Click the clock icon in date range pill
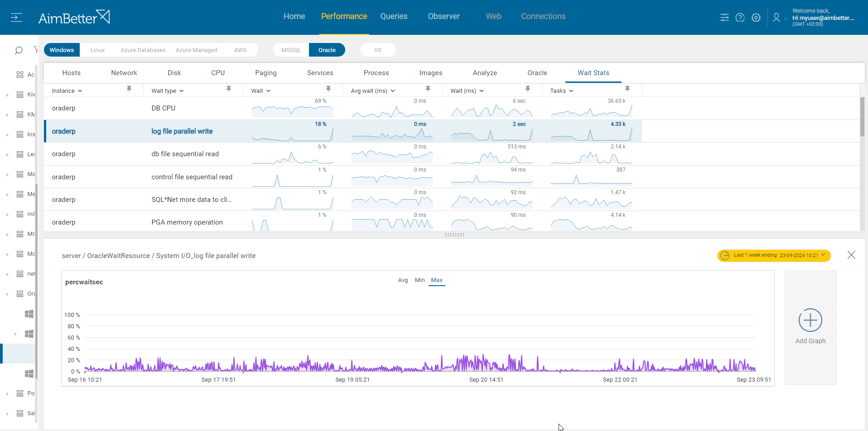 coord(725,255)
